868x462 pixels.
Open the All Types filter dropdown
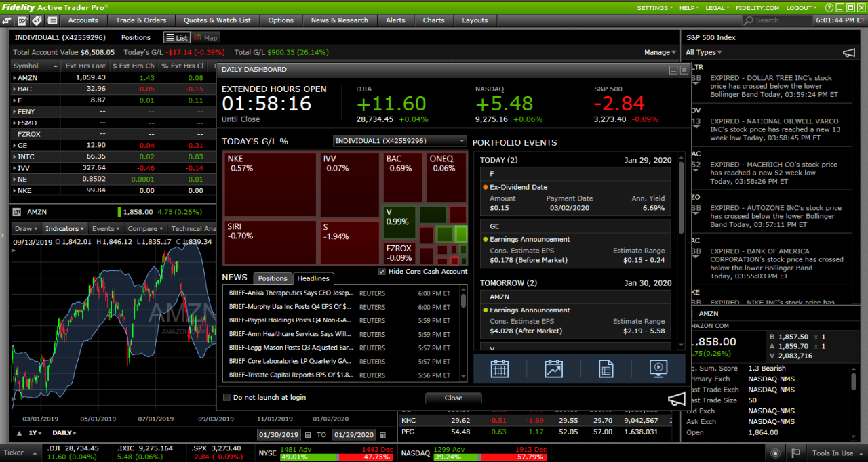pyautogui.click(x=703, y=52)
